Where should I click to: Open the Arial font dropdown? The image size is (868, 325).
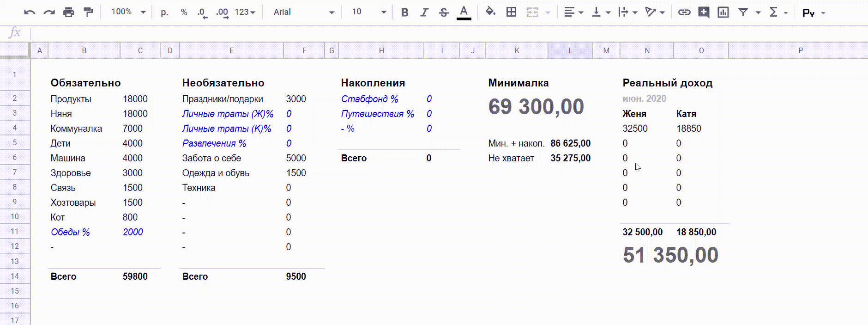(x=303, y=12)
